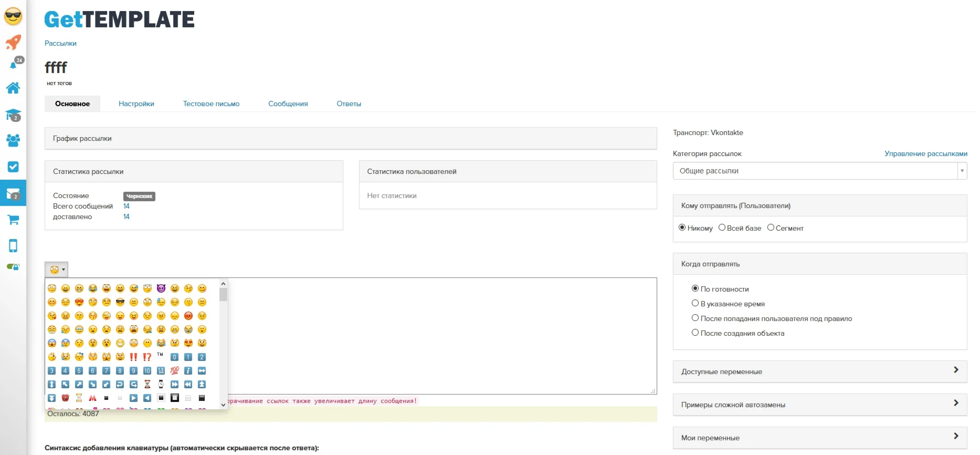Insert the keycap zero emoji
This screenshot has width=980, height=455.
(175, 357)
